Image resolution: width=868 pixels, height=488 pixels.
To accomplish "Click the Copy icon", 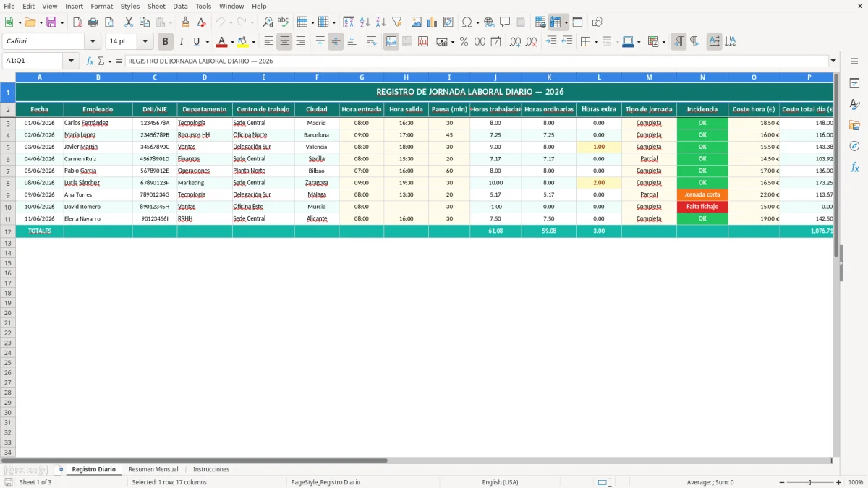I will [145, 22].
